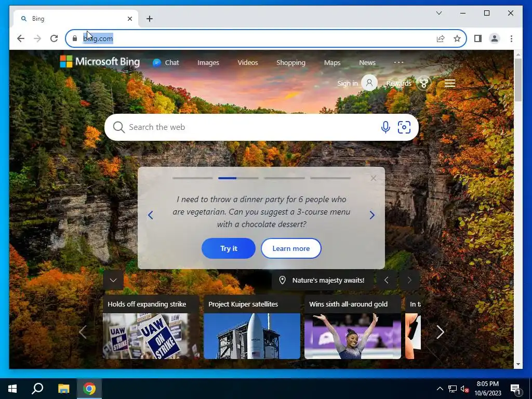Close the chat suggestion card

pyautogui.click(x=373, y=178)
